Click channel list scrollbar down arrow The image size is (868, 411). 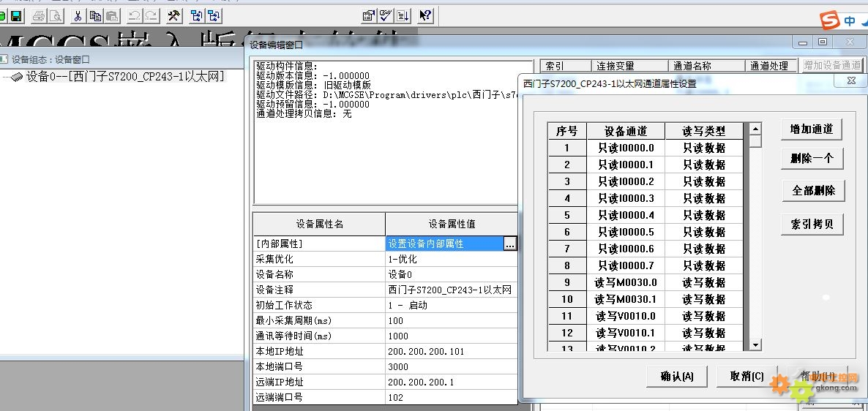pos(755,345)
